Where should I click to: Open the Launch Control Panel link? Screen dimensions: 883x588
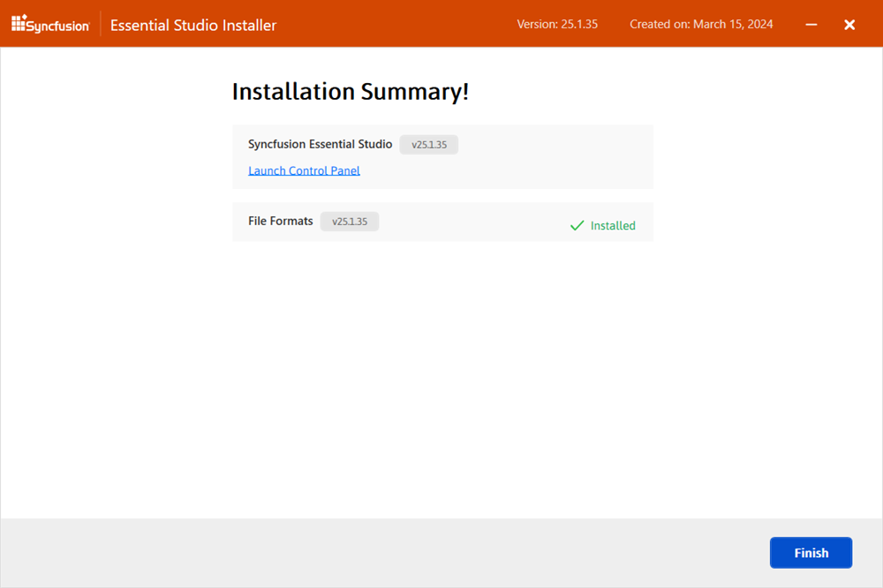[304, 170]
